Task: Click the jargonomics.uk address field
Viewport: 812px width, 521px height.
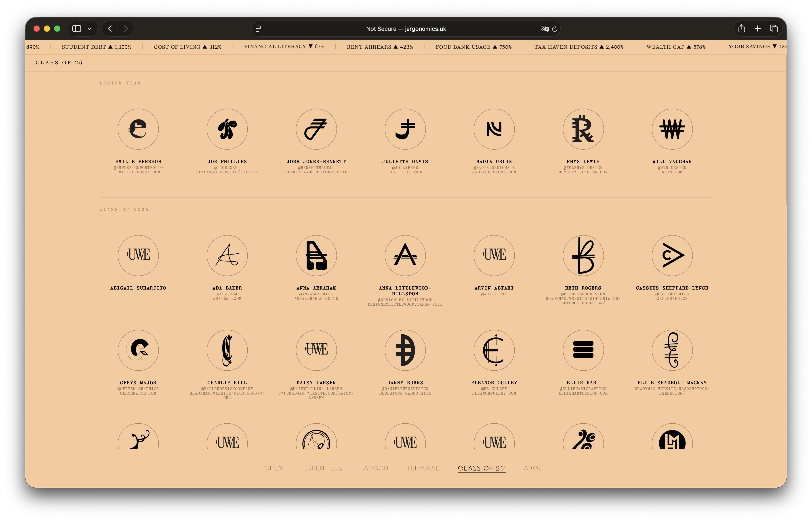Action: pos(406,29)
